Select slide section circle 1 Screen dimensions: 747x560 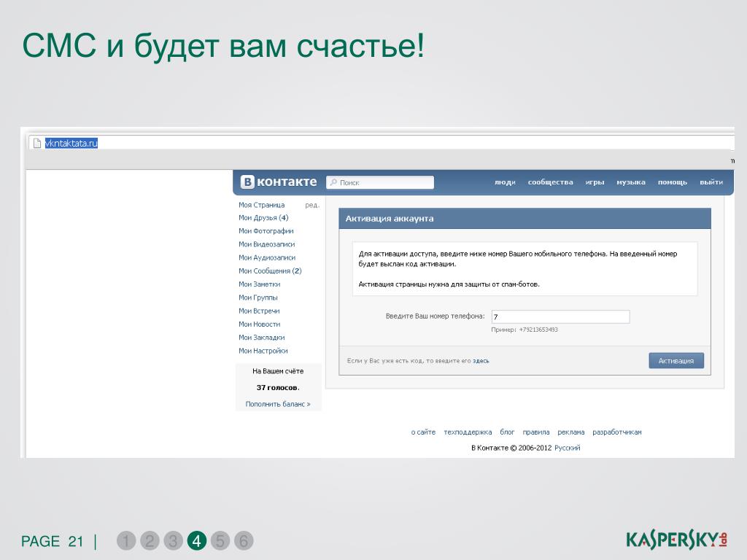126,540
